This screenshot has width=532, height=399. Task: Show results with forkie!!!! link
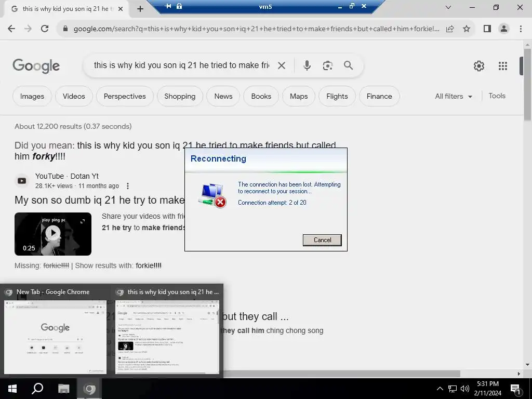pos(149,265)
